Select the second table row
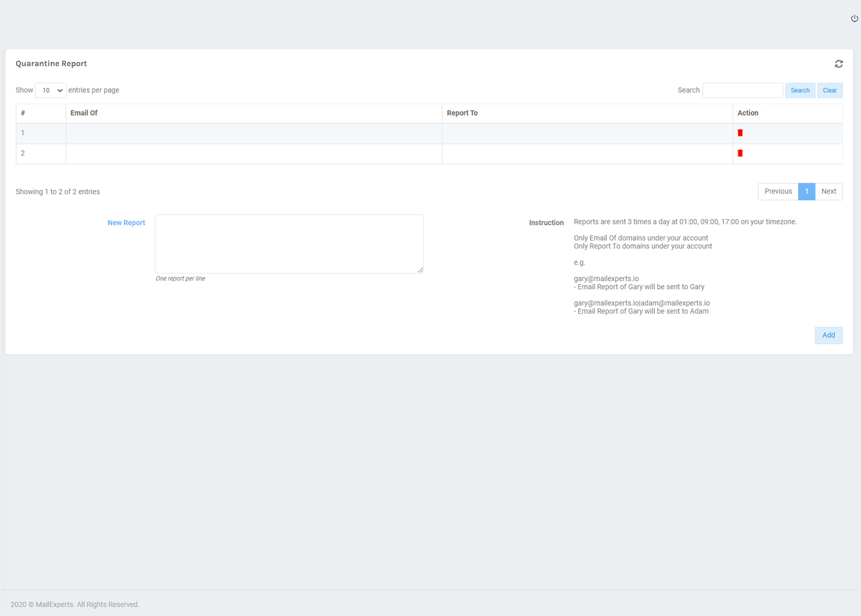861x616 pixels. pos(251,153)
